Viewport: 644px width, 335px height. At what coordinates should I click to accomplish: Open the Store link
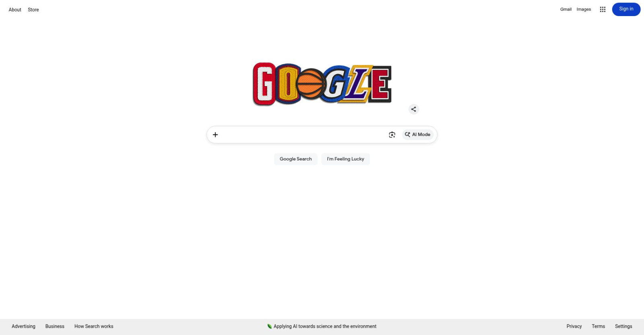[x=33, y=10]
